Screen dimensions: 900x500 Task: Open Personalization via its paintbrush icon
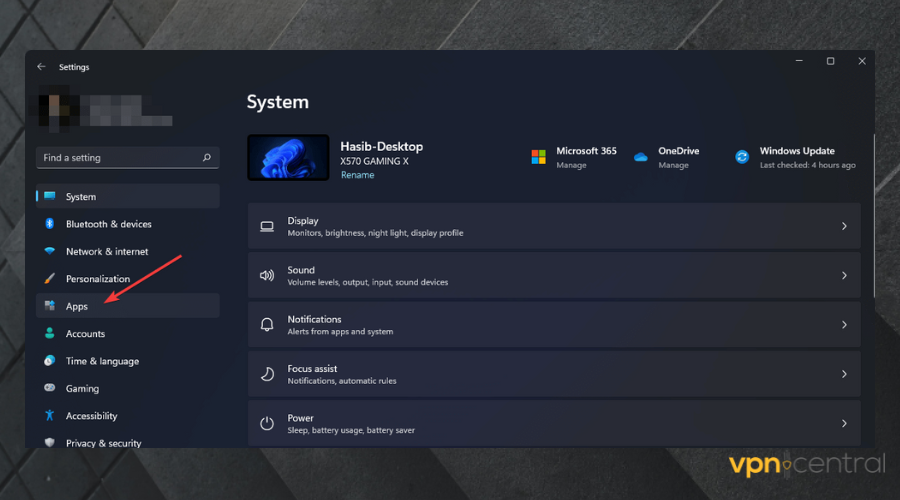(x=49, y=279)
